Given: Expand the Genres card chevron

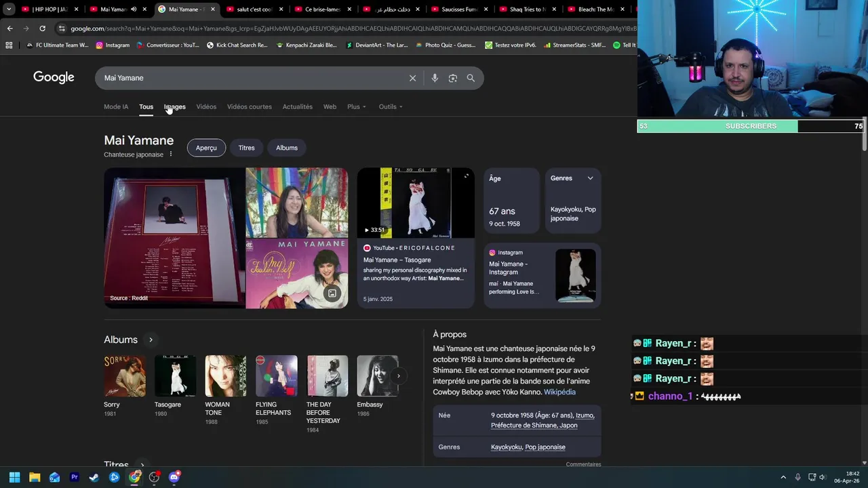Looking at the screenshot, I should (590, 178).
